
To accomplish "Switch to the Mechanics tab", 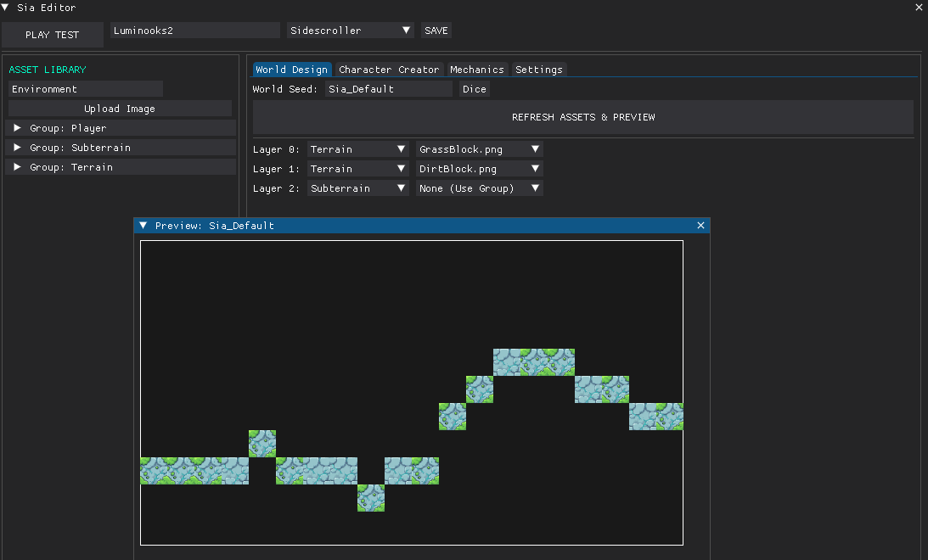I will (476, 70).
